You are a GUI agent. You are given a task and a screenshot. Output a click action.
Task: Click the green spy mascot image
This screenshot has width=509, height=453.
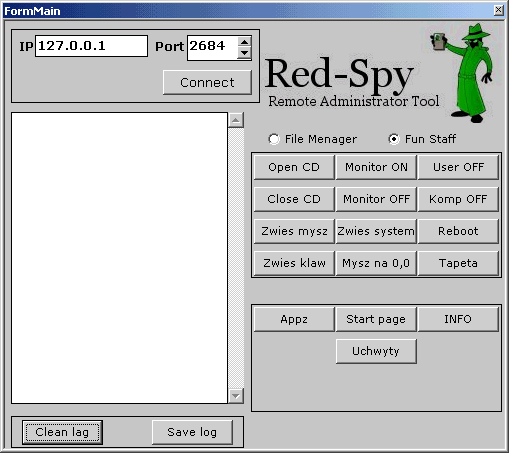click(463, 73)
